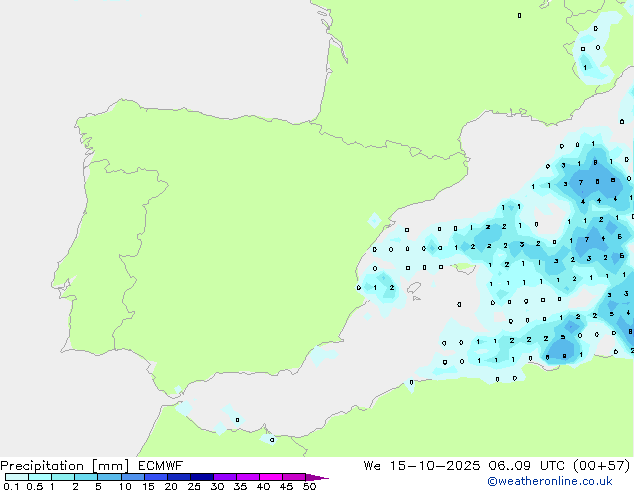Click the "50" legend scale label
The width and height of the screenshot is (634, 490).
click(x=309, y=486)
